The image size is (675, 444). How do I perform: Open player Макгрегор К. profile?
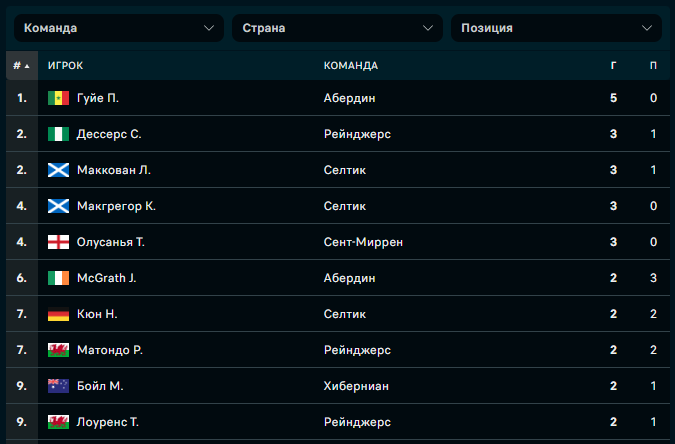(116, 206)
